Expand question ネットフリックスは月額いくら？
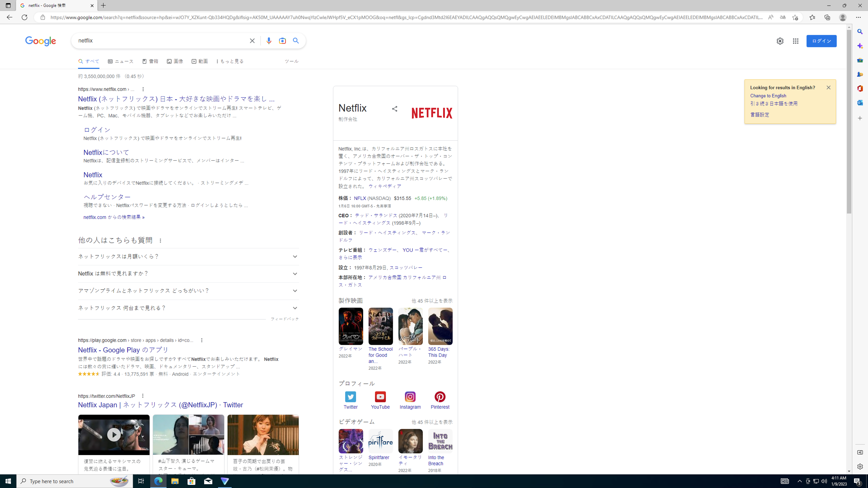Screen dimensions: 868x488 point(295,257)
